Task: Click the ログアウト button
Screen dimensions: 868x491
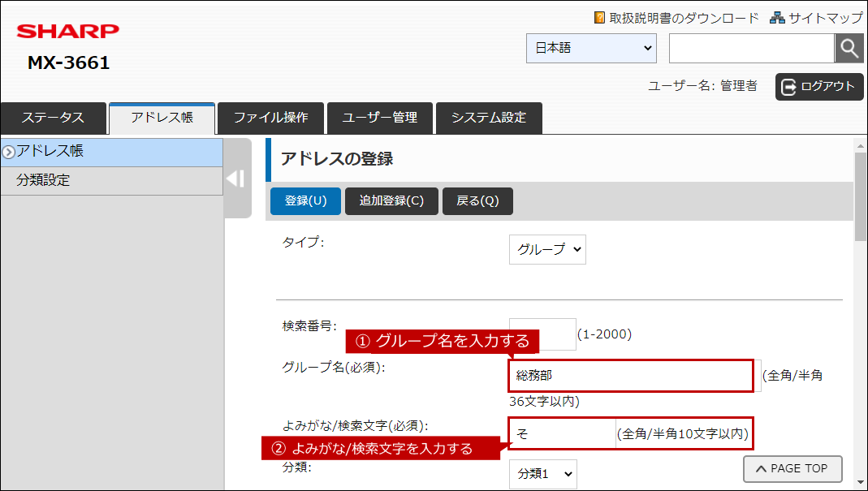Action: click(819, 87)
